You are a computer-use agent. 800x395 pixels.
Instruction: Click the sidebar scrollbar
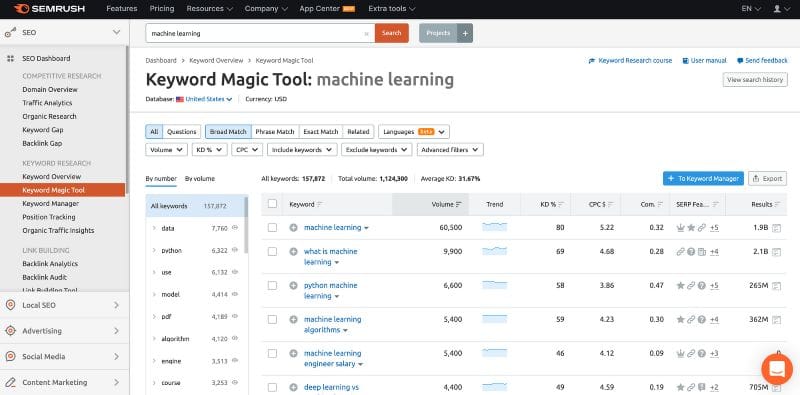pos(127,120)
